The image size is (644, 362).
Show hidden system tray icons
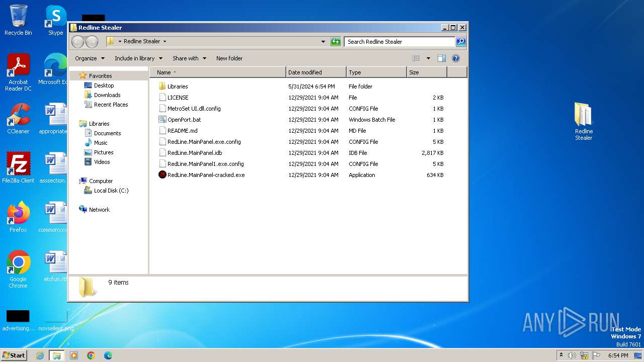click(x=561, y=355)
